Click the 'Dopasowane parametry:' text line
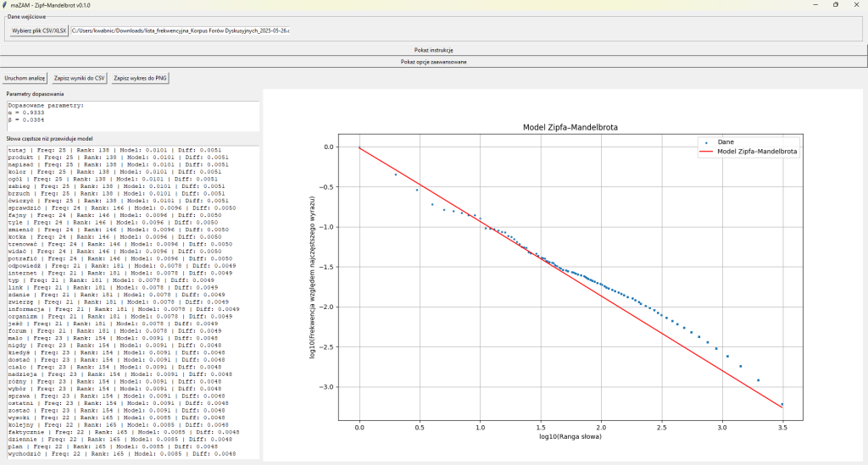868x465 pixels. [46, 105]
